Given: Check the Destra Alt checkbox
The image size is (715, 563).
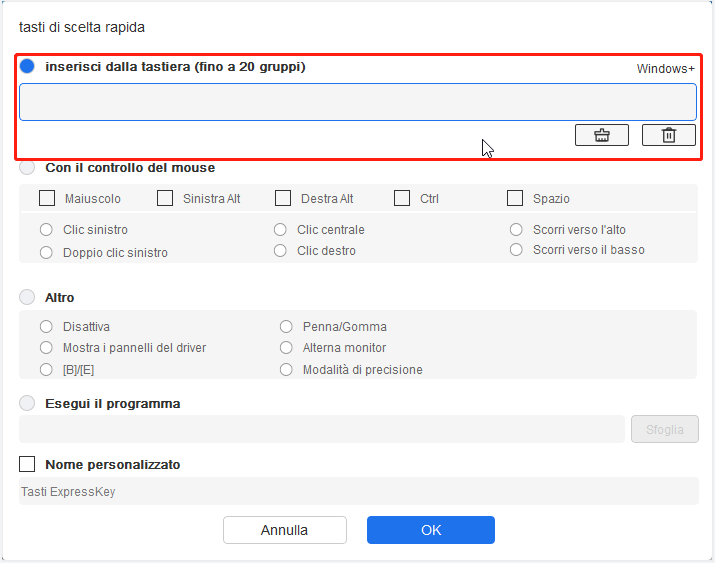Looking at the screenshot, I should (x=283, y=198).
